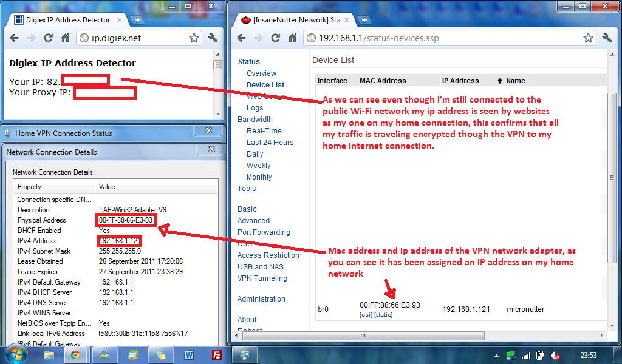Open Last 24 Hours bandwidth page
Viewport: 622px width, 364px height.
[270, 142]
